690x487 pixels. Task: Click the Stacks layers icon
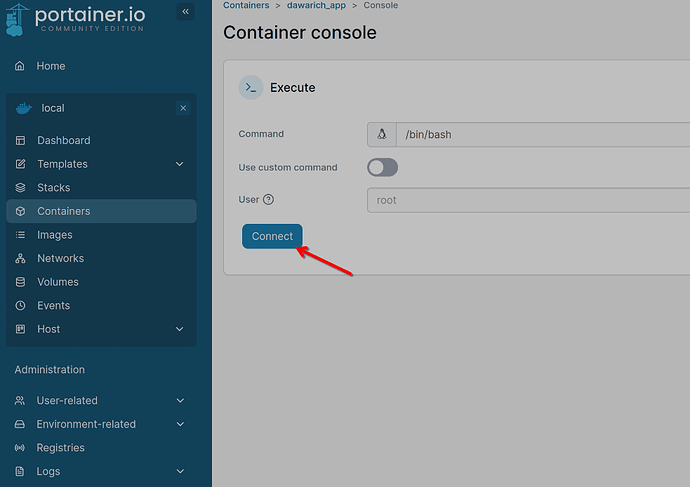[x=20, y=187]
